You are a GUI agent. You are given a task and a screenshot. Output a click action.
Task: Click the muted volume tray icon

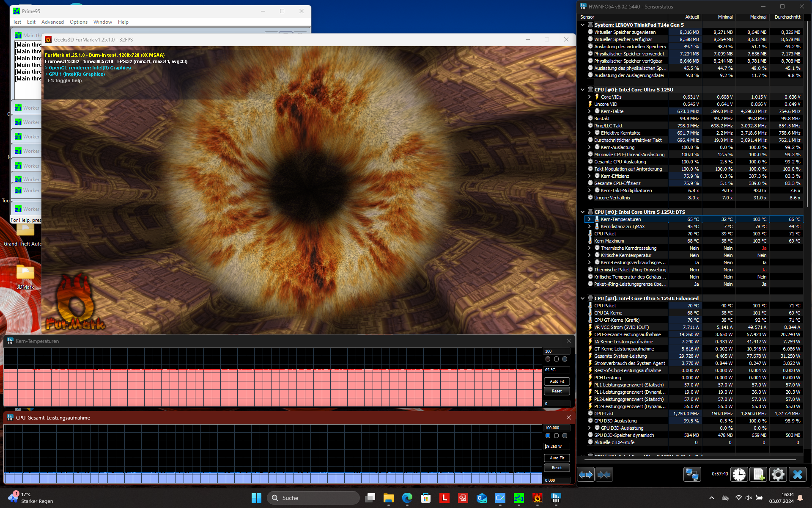pos(749,498)
